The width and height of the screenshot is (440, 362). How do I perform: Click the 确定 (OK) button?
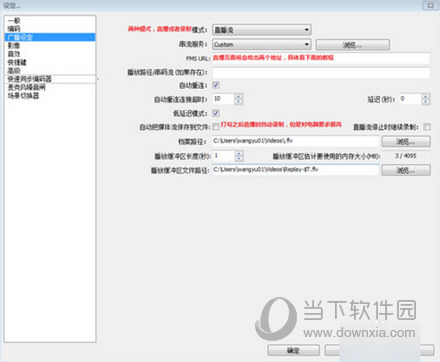click(293, 350)
